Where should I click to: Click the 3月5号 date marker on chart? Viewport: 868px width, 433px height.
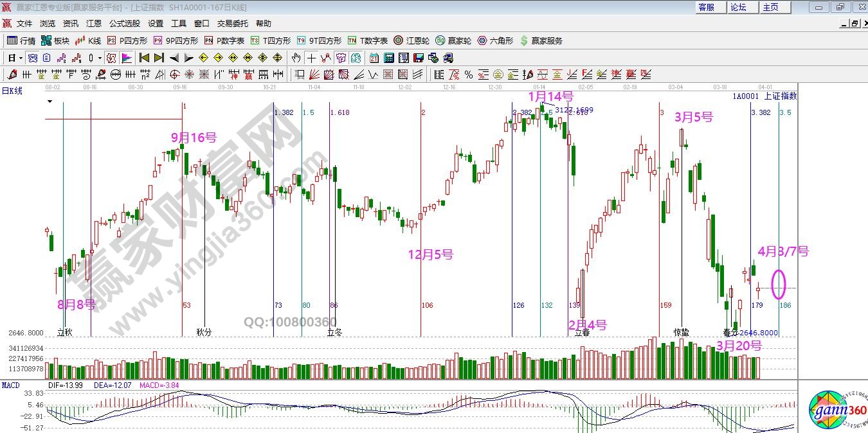(693, 118)
